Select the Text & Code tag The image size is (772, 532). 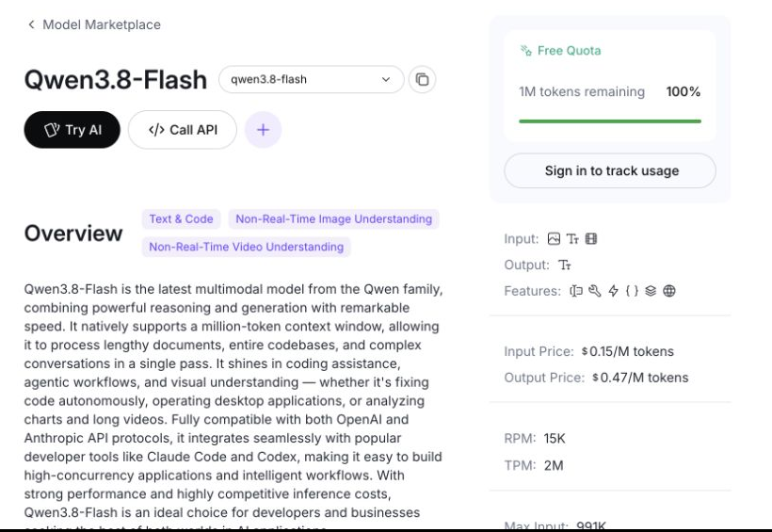pos(181,219)
